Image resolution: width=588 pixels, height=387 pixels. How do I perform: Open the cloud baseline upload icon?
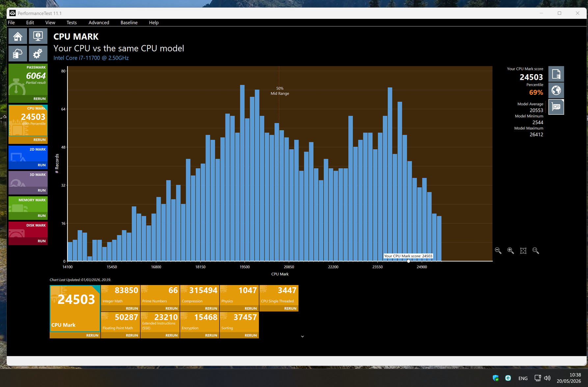coord(18,53)
